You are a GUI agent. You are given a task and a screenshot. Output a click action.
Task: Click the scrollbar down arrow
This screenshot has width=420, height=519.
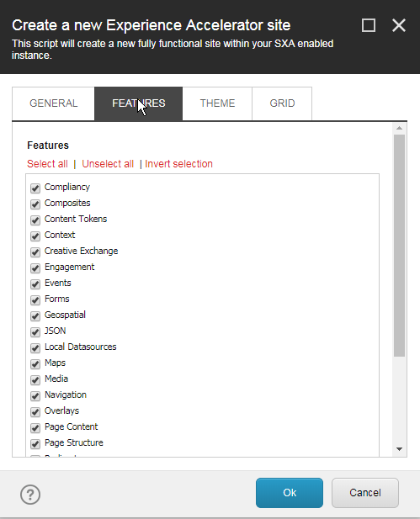pos(399,449)
